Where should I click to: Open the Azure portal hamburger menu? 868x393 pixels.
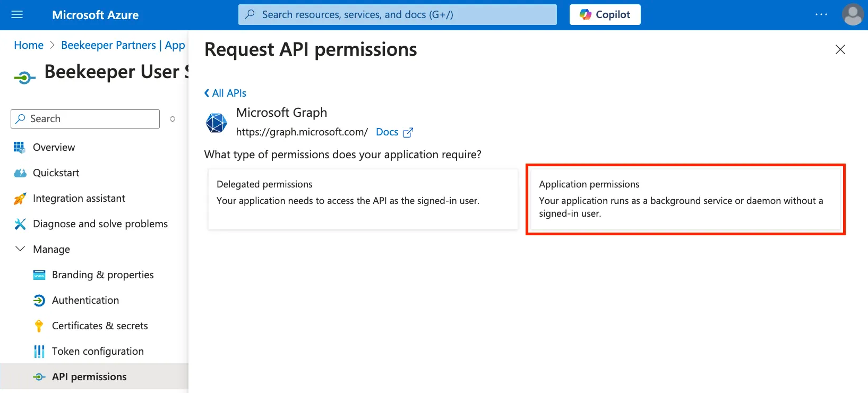17,14
